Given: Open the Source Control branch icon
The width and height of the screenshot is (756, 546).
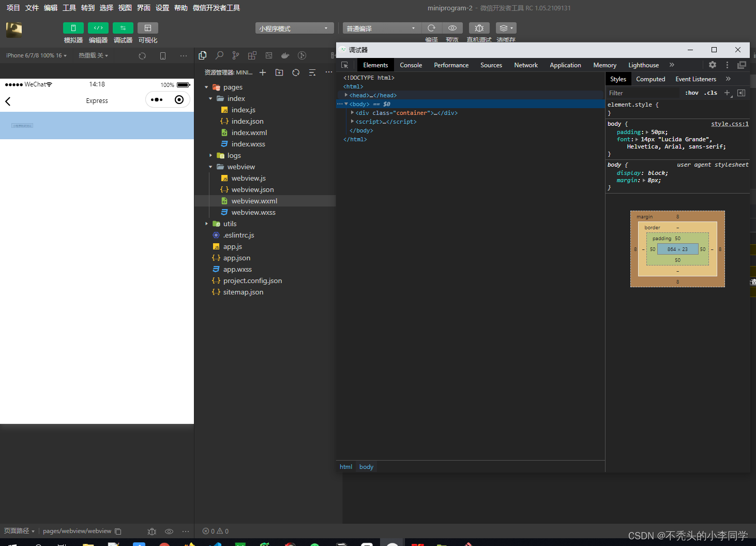Looking at the screenshot, I should coord(236,55).
